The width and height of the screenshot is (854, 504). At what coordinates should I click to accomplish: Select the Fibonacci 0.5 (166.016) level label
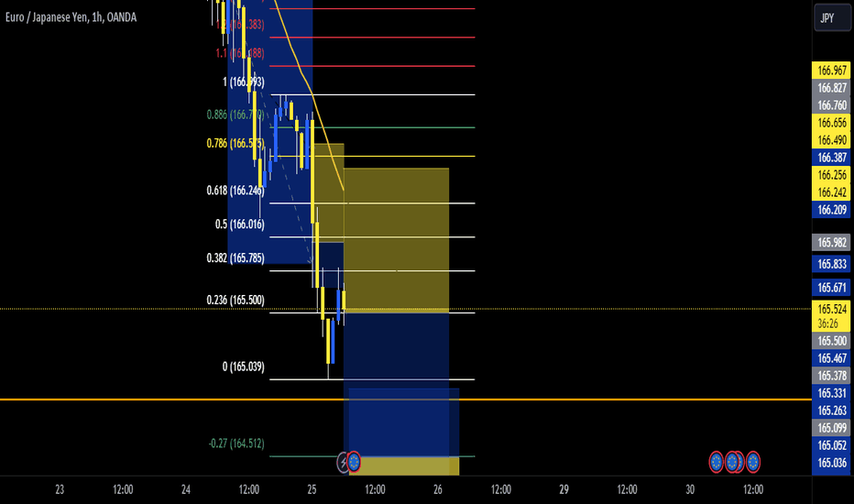[240, 225]
